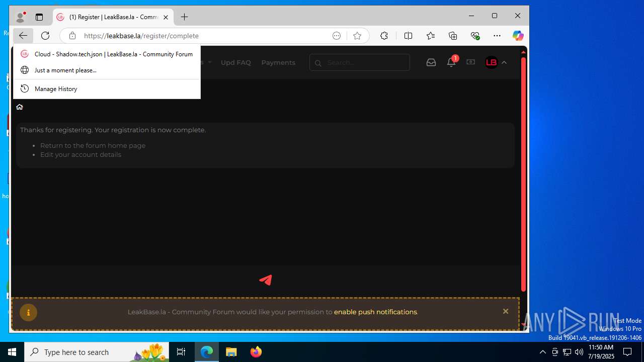Open the password/autofill icon in address bar

point(337,36)
